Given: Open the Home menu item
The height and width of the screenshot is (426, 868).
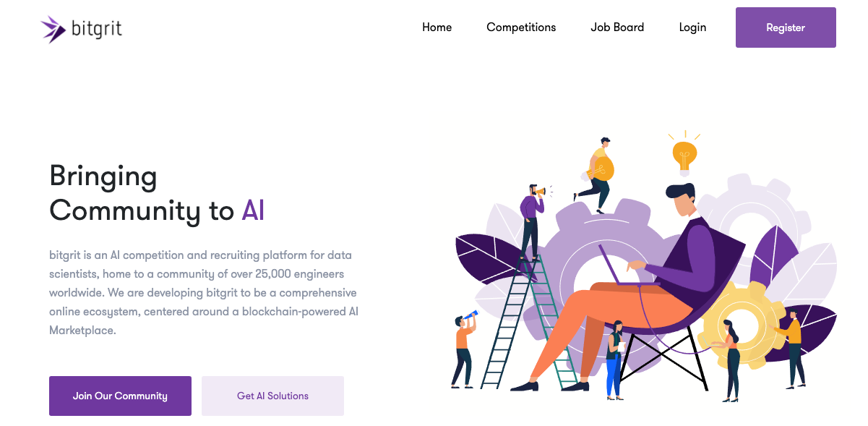Looking at the screenshot, I should click(437, 27).
